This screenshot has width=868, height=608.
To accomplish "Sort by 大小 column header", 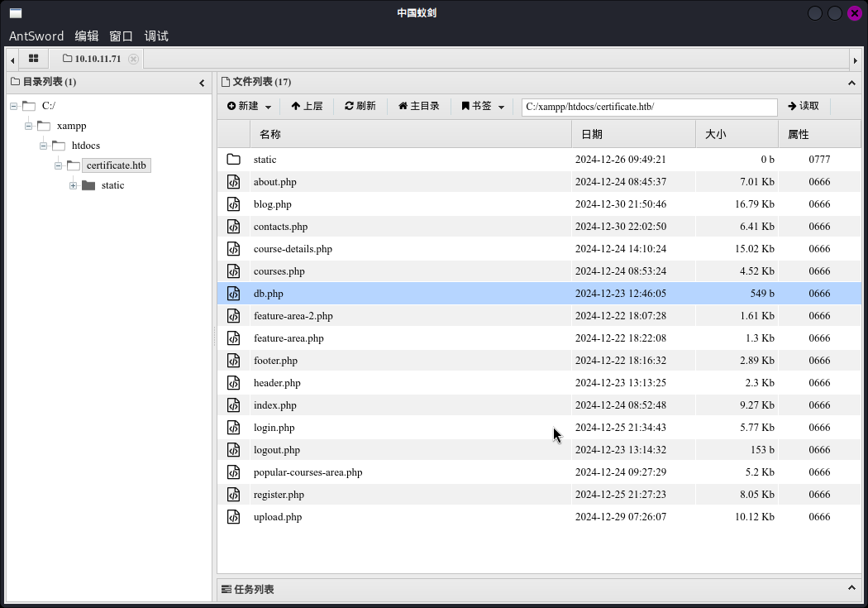I will [x=737, y=135].
